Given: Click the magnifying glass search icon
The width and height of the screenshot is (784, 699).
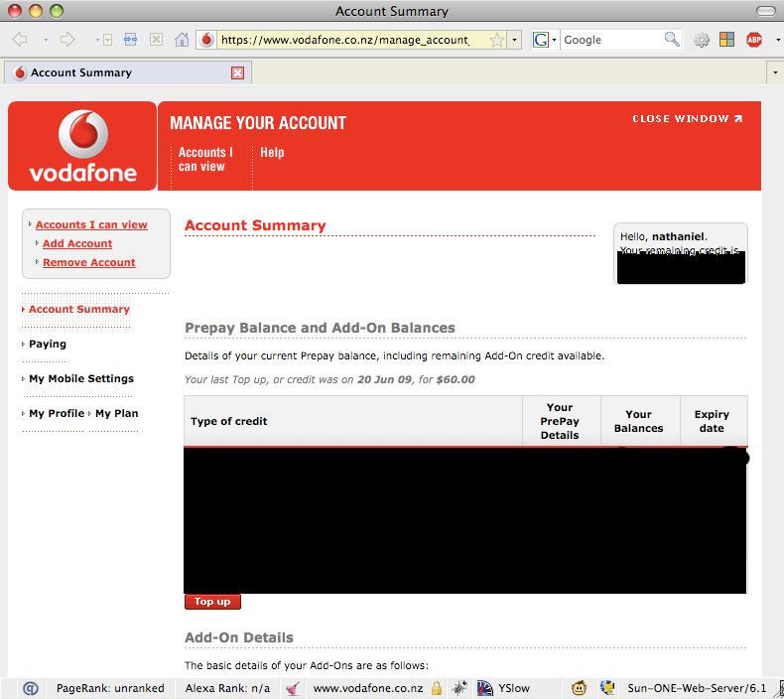Looking at the screenshot, I should (x=672, y=40).
